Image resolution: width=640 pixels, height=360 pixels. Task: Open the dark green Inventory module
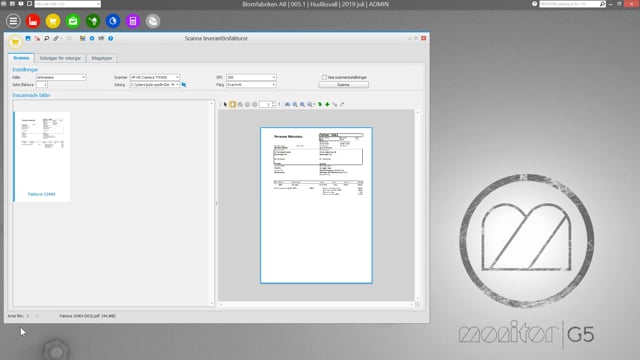[93, 21]
